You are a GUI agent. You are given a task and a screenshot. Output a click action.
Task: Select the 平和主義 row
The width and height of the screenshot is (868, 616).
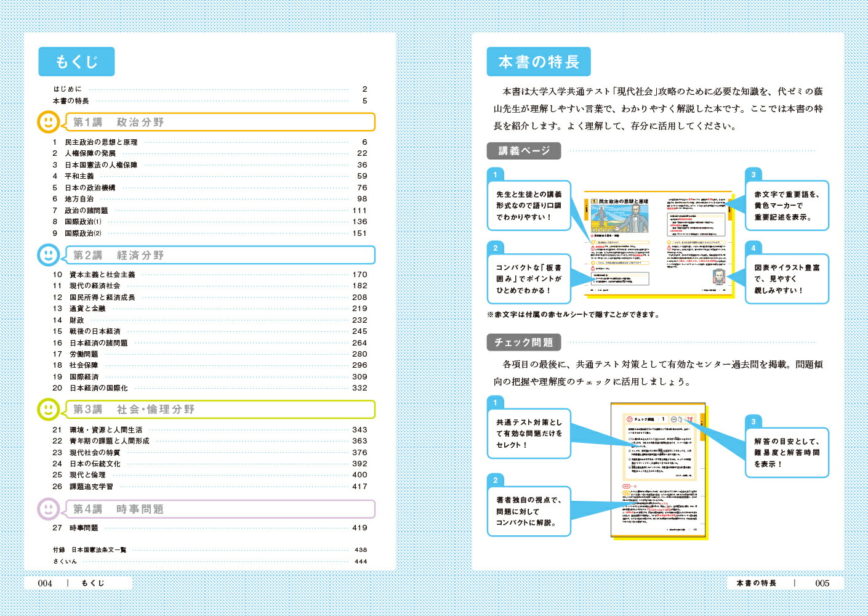210,176
